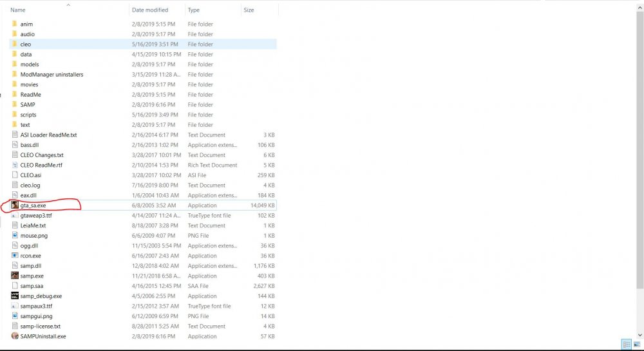Viewport: 644px width, 351px height.
Task: Select the sampgui.png file icon
Action: (15, 316)
